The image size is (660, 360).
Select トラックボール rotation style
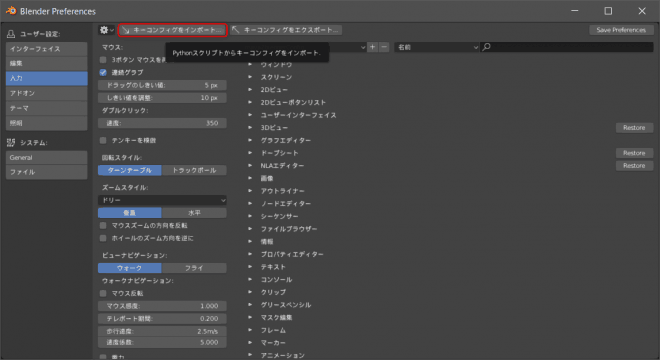[x=194, y=170]
